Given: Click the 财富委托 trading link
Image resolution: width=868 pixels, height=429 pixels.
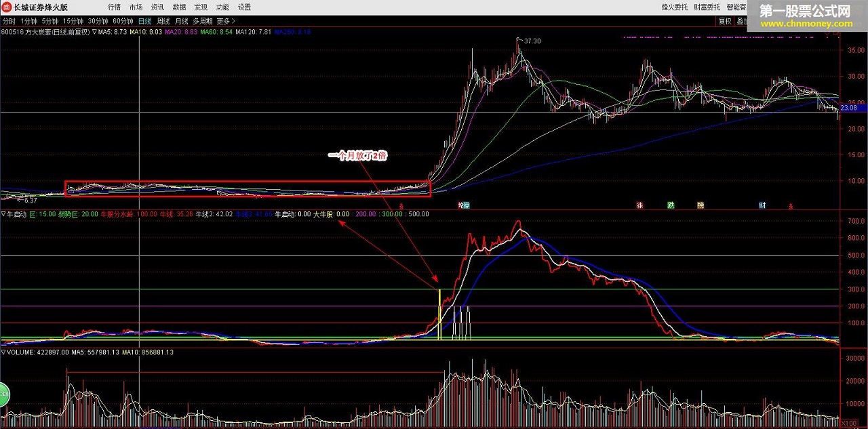Looking at the screenshot, I should click(x=706, y=7).
